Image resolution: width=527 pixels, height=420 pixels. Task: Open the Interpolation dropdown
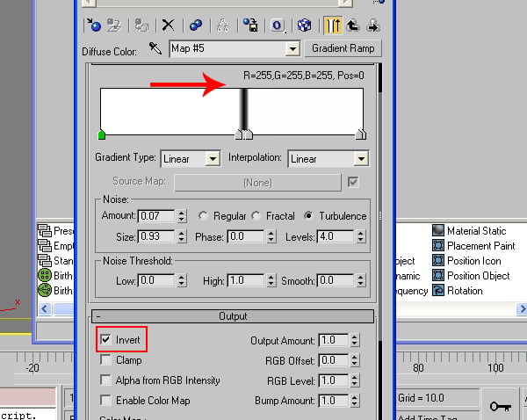pos(328,159)
